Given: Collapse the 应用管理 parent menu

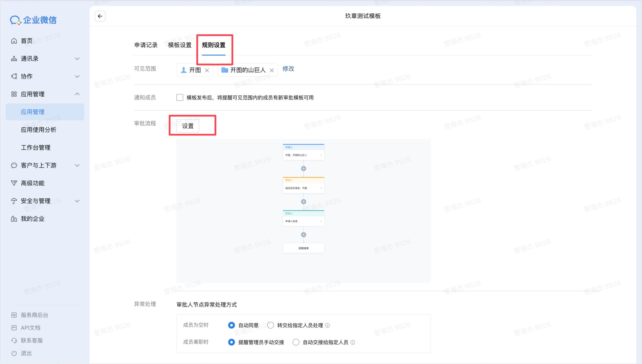Looking at the screenshot, I should (77, 94).
